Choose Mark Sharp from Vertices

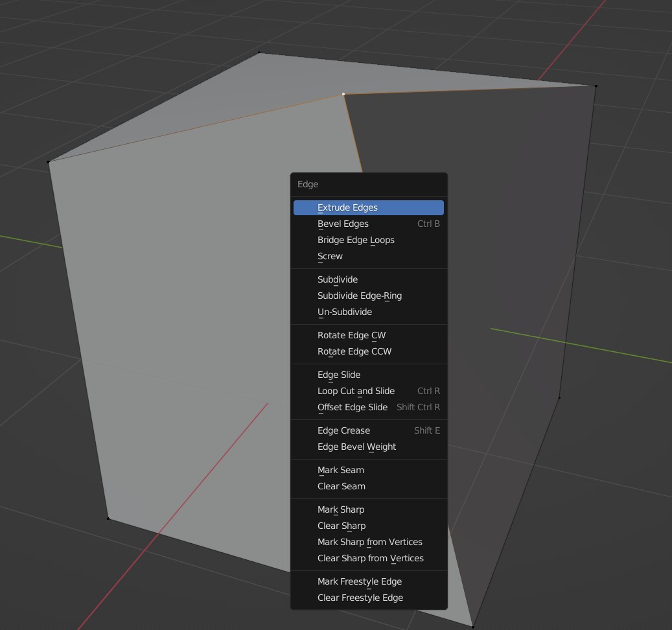pyautogui.click(x=369, y=542)
